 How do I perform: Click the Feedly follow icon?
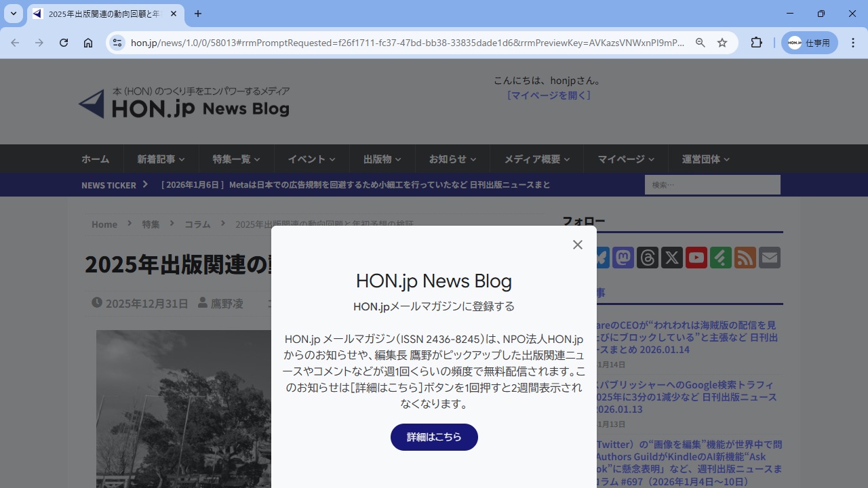click(720, 258)
